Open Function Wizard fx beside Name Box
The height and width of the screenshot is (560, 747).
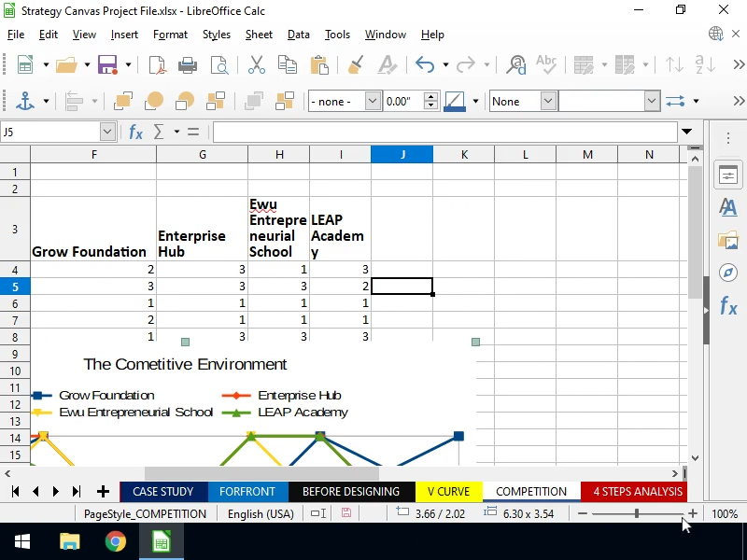coord(135,132)
